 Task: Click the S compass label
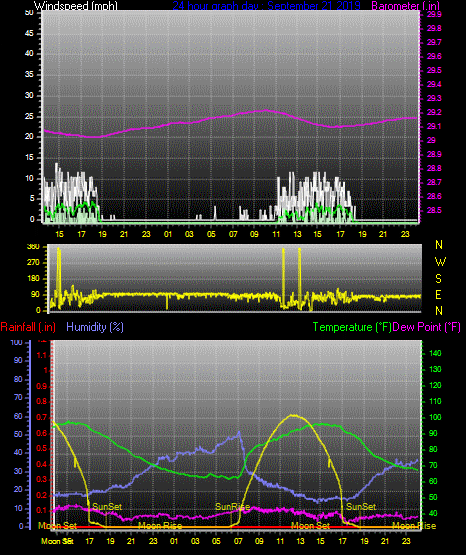[438, 279]
